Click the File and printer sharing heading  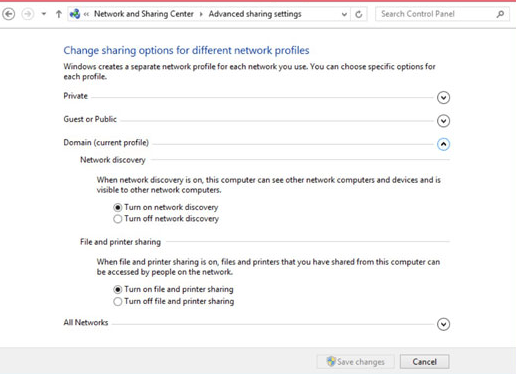point(120,242)
